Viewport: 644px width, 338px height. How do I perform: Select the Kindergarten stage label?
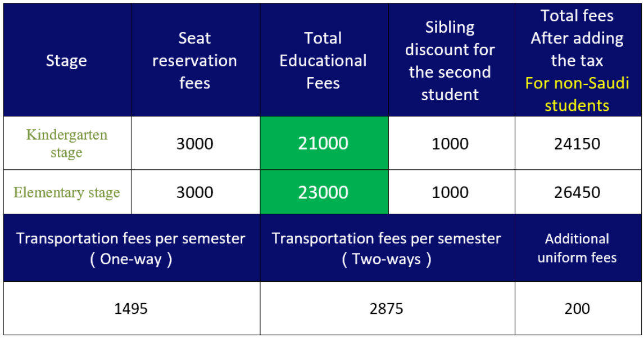coord(67,143)
